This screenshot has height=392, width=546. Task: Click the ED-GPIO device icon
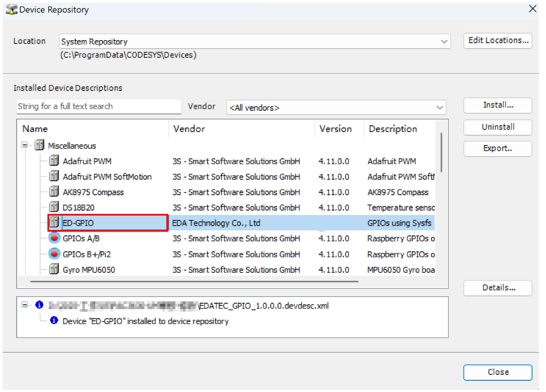54,223
